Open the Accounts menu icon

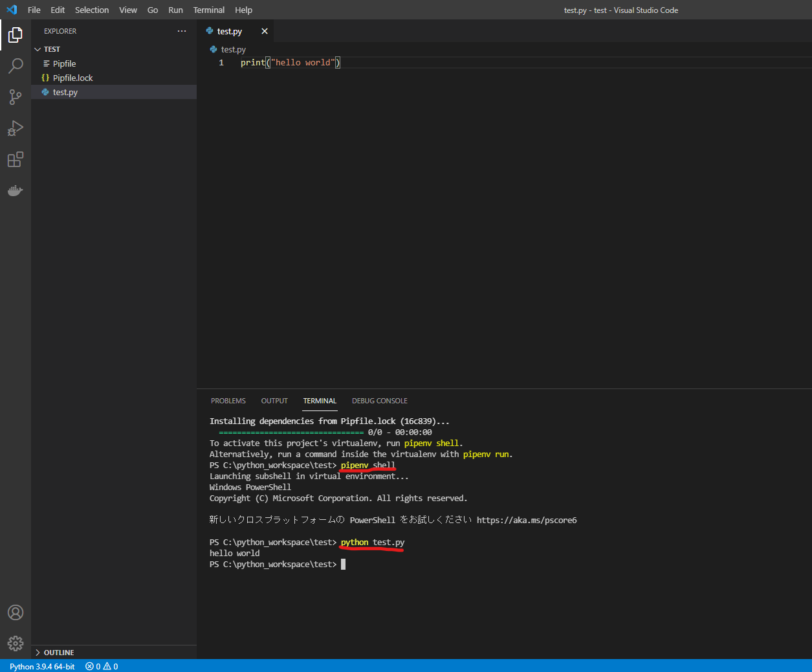pos(16,612)
